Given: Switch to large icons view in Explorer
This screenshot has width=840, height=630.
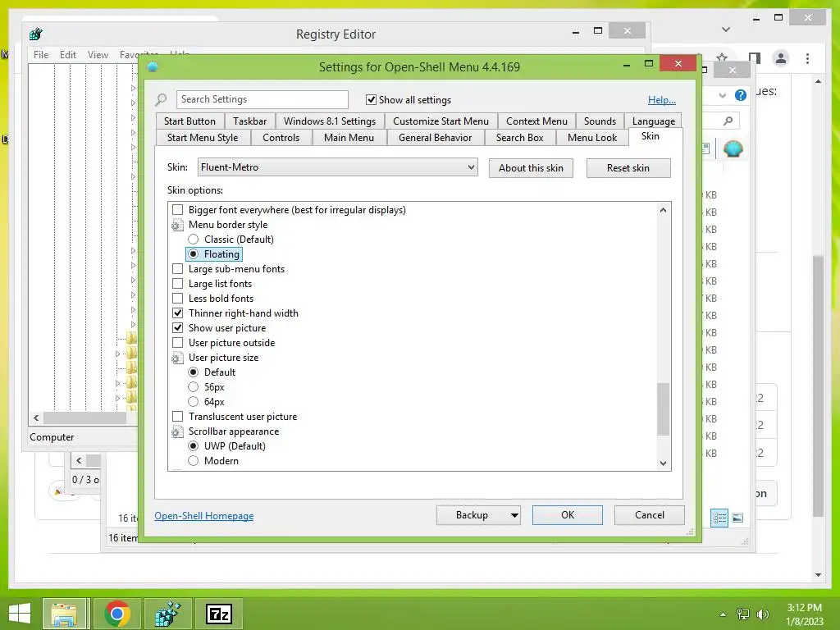Looking at the screenshot, I should (x=737, y=518).
